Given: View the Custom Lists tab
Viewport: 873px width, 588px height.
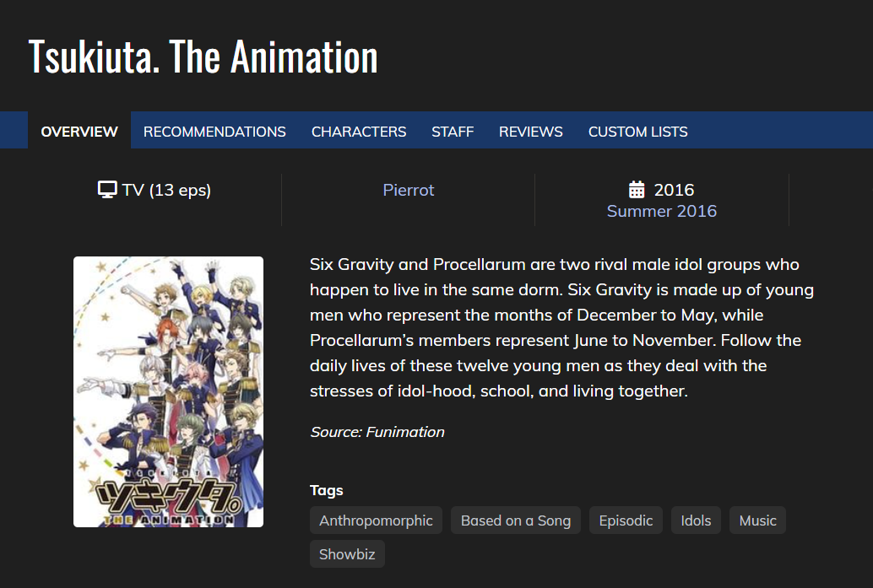Looking at the screenshot, I should click(x=637, y=132).
